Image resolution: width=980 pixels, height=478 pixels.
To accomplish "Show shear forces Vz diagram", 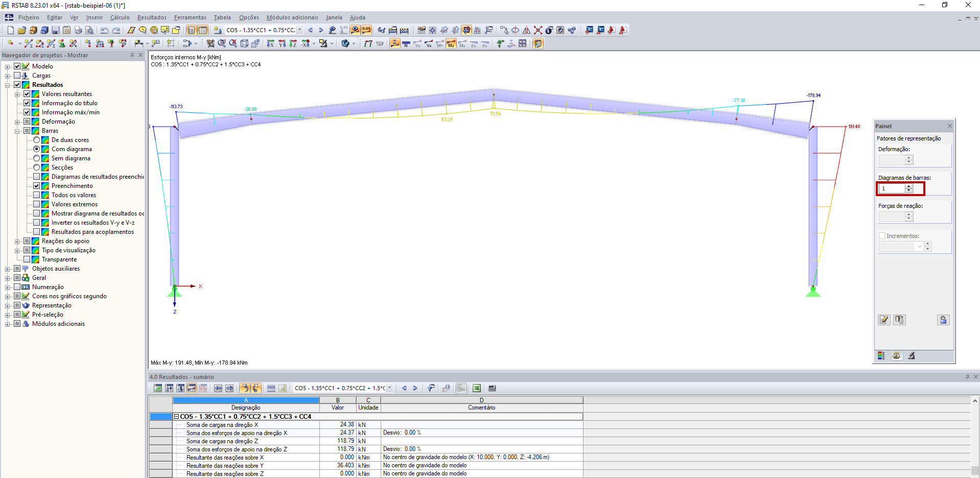I will 429,44.
